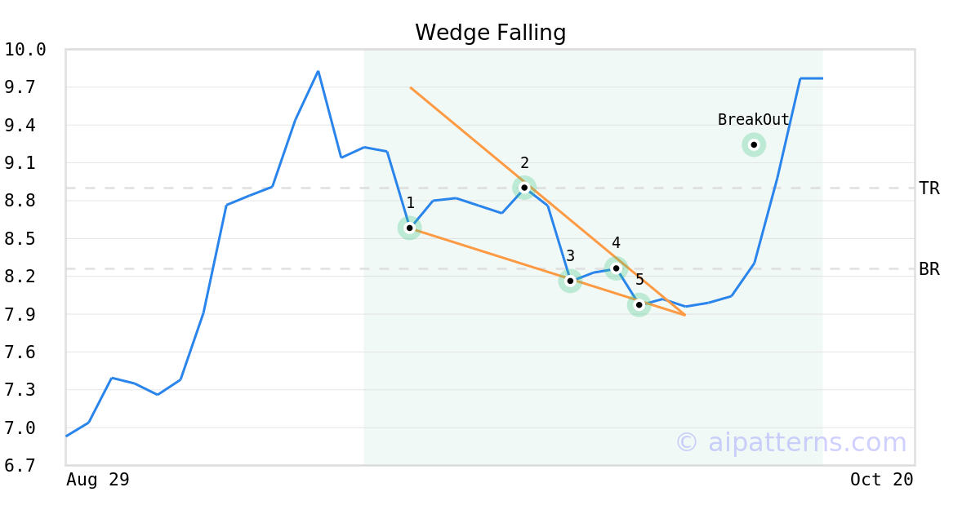Click the 8.8 price axis label

click(24, 201)
